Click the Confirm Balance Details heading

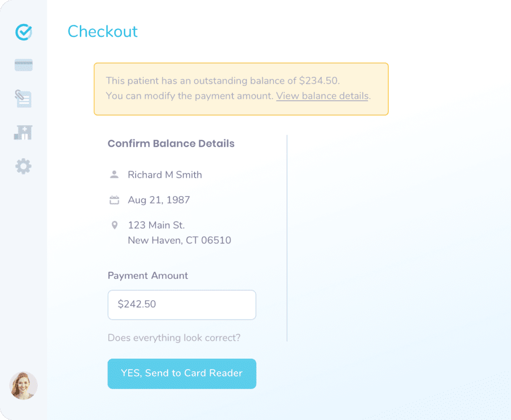click(171, 143)
